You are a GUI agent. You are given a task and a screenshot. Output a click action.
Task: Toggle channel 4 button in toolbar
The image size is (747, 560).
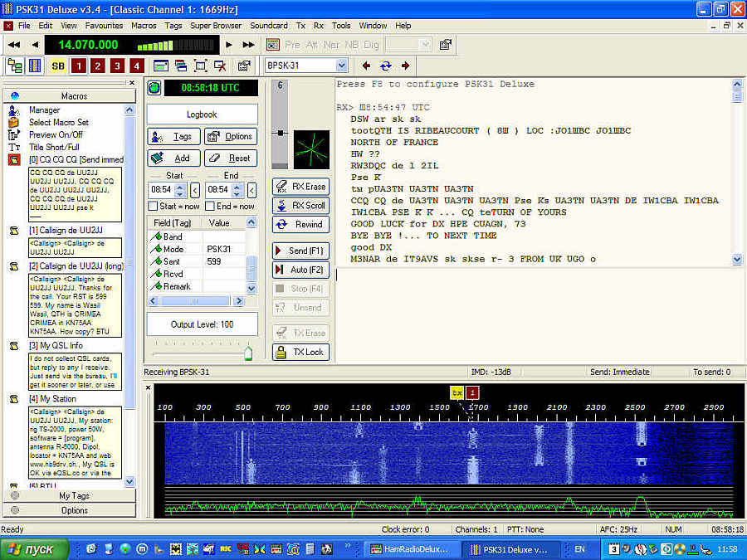[x=137, y=66]
